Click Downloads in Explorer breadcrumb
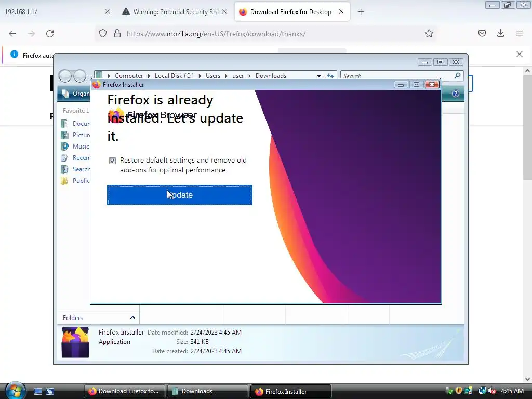Viewport: 532px width, 399px height. point(271,76)
